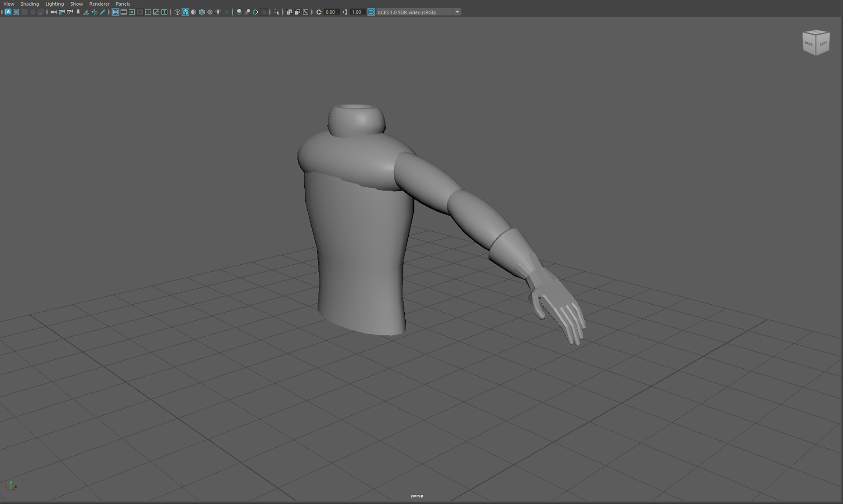Viewport: 843px width, 504px height.
Task: Toggle Wireframe on Shaded mode
Action: tap(202, 12)
